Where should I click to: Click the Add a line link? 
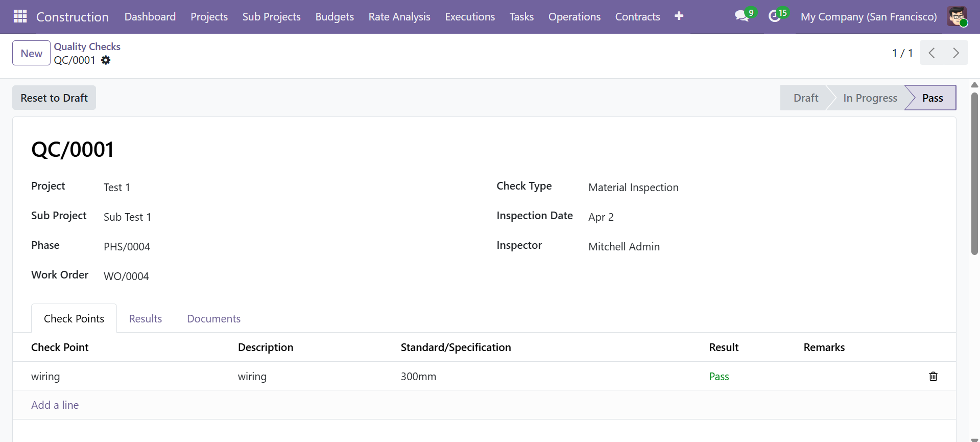55,405
